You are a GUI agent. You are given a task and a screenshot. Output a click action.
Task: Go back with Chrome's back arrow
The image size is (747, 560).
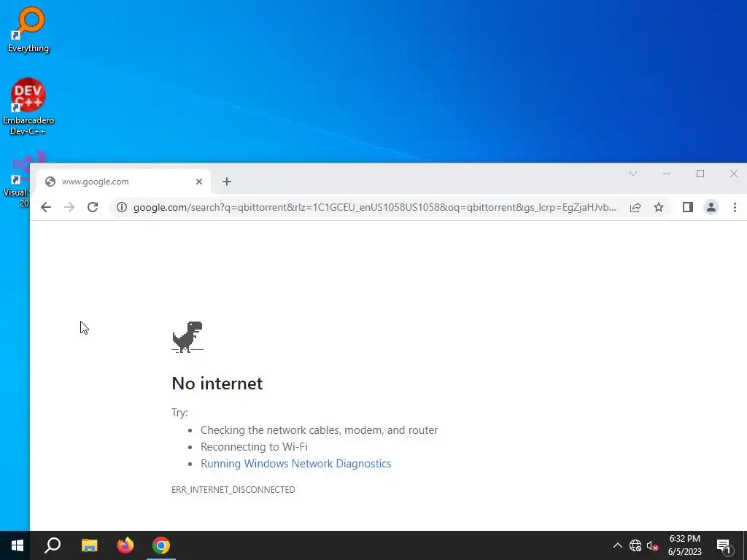pos(46,207)
